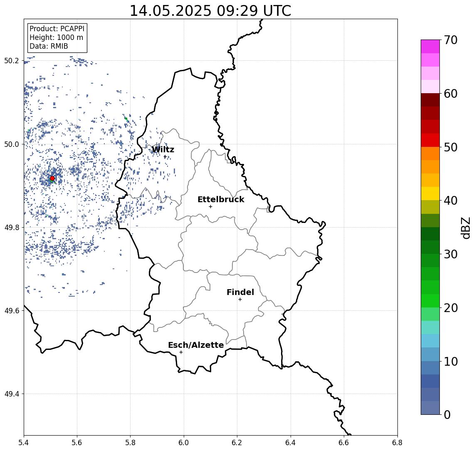Click the Ettelbruck city label
The height and width of the screenshot is (451, 476).
221,199
